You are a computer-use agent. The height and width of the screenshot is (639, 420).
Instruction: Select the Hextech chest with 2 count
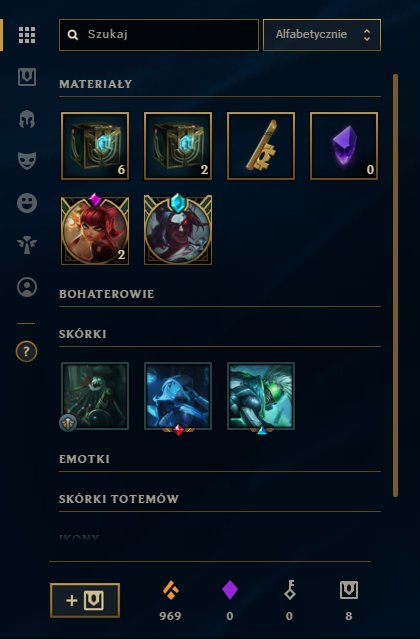pos(178,146)
